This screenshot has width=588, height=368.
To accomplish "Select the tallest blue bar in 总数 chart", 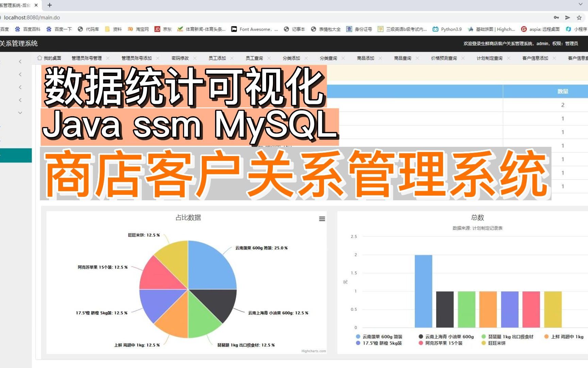I will [x=423, y=291].
